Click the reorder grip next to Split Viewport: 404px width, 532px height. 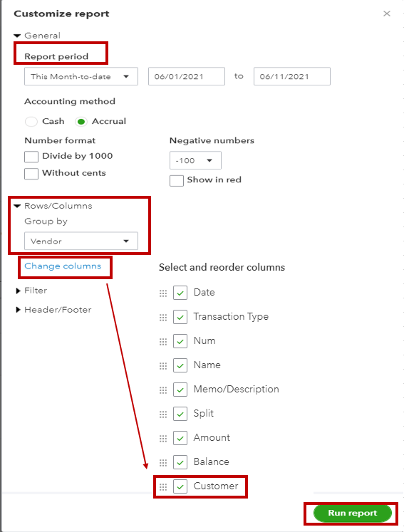pyautogui.click(x=163, y=414)
